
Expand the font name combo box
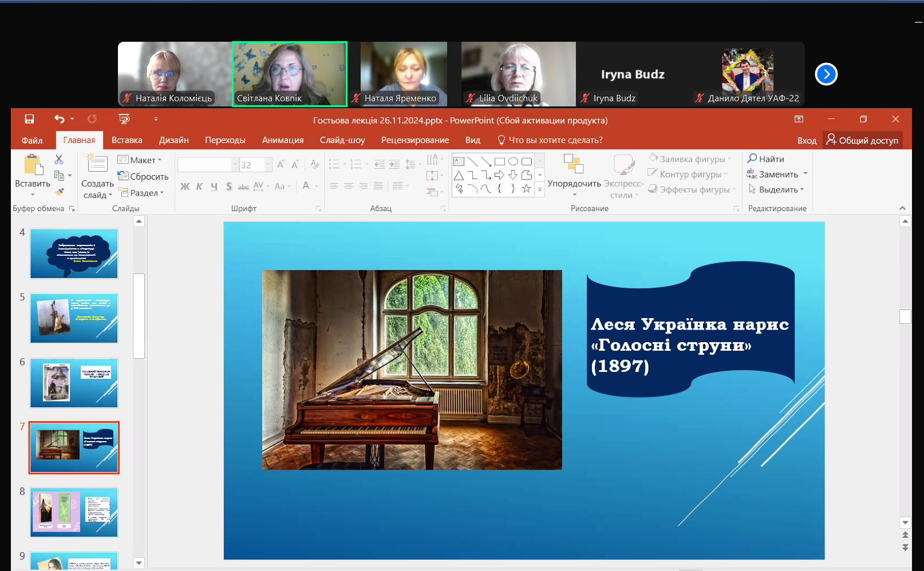coord(235,165)
